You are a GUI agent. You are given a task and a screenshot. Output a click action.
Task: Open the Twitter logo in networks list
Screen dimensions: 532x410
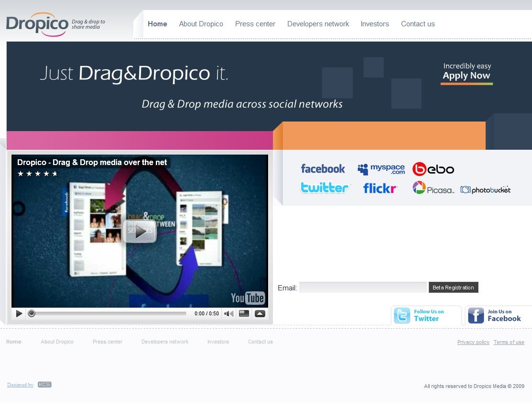click(325, 188)
